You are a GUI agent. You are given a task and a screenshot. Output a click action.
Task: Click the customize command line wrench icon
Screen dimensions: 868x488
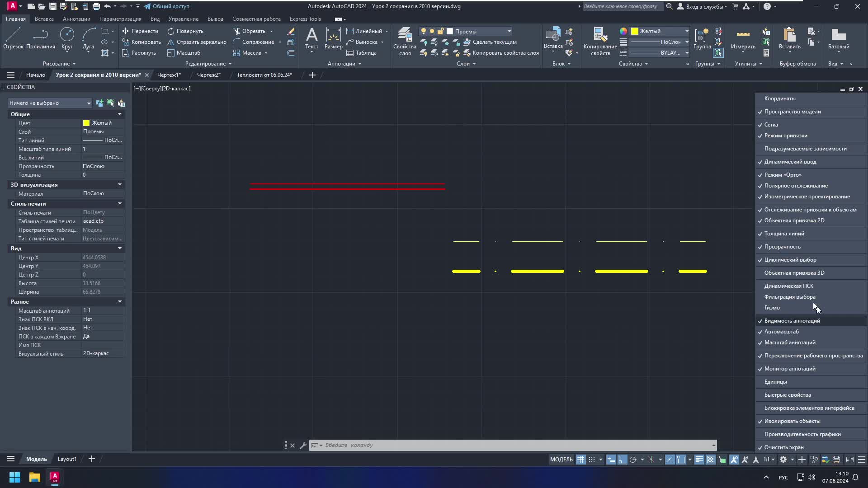[303, 446]
